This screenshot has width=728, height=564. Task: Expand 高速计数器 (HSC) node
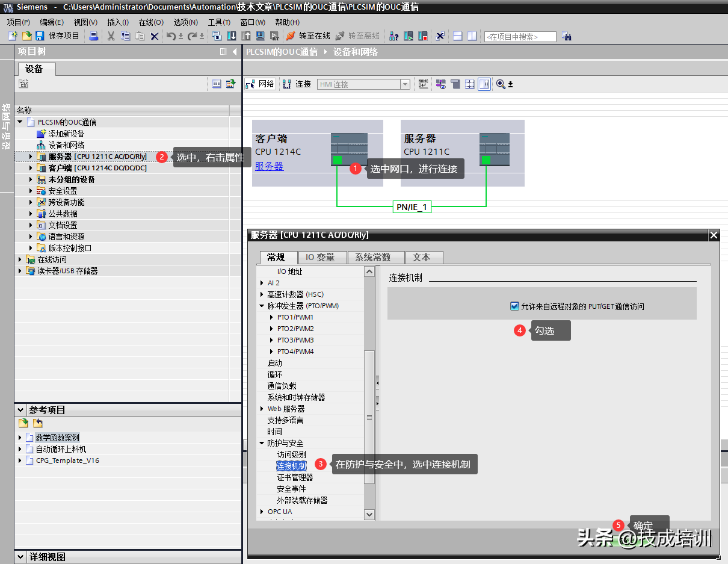tap(262, 294)
